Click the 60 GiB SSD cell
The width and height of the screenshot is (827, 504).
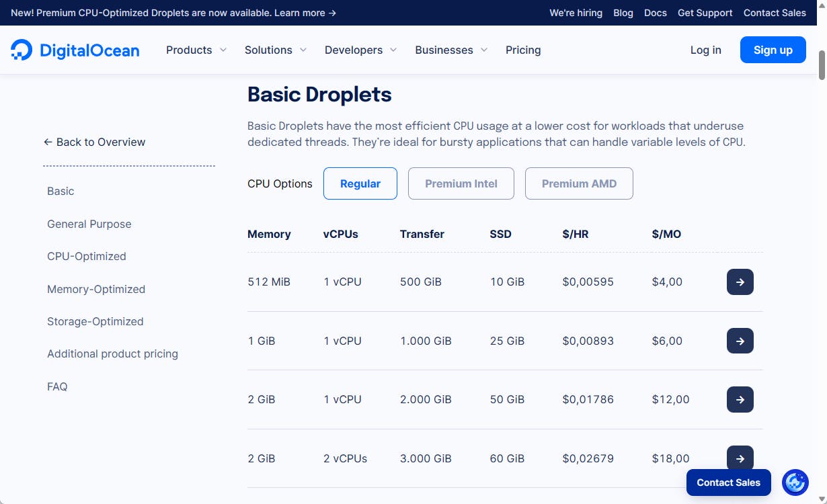pyautogui.click(x=507, y=458)
